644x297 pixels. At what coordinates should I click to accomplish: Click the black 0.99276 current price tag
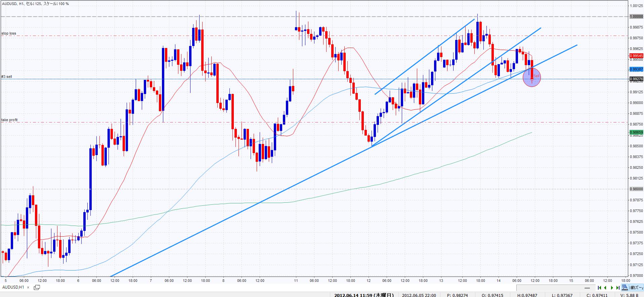pyautogui.click(x=636, y=79)
